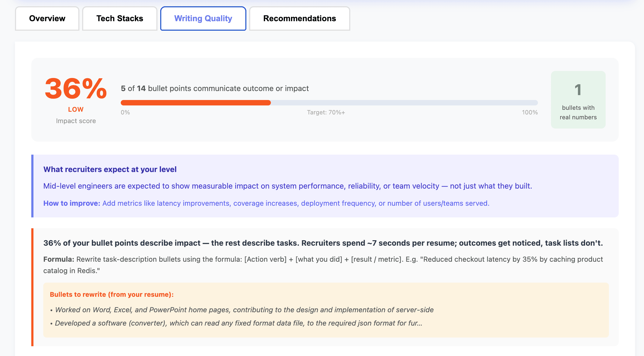Select the Writing Quality tab
The image size is (644, 356).
[x=203, y=18]
